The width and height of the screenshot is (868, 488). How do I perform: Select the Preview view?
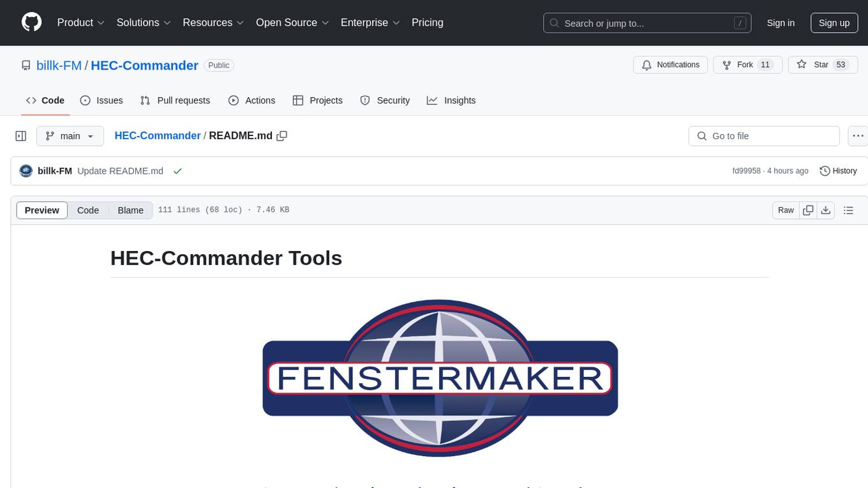pyautogui.click(x=42, y=210)
